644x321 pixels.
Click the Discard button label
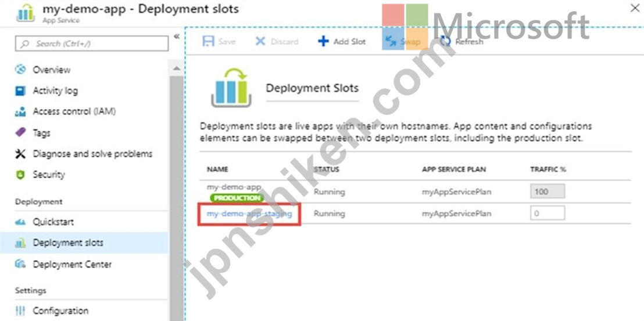click(x=285, y=41)
